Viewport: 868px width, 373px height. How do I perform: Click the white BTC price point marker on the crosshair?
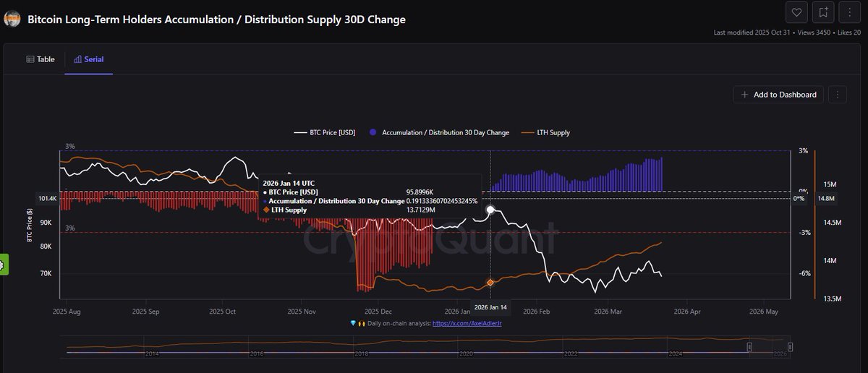(490, 210)
